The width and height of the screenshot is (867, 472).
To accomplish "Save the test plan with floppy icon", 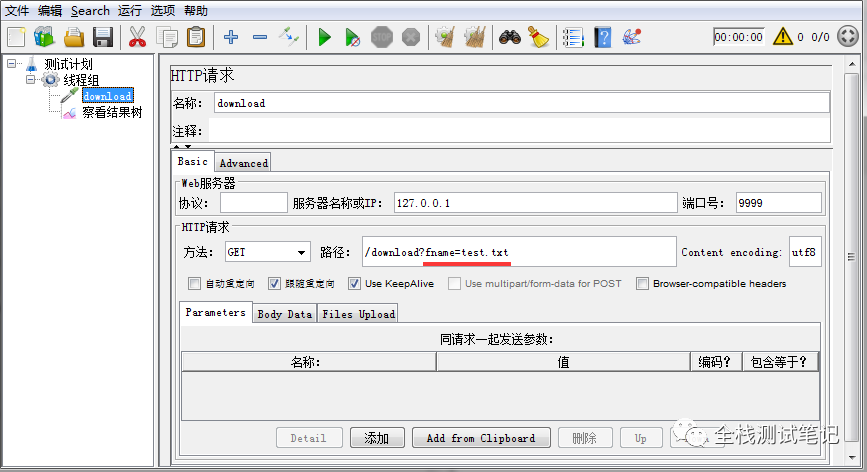I will click(x=103, y=37).
